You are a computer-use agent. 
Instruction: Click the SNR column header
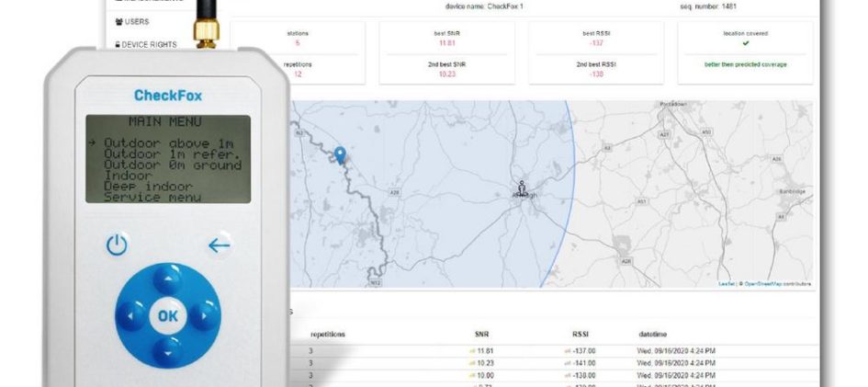click(x=481, y=335)
